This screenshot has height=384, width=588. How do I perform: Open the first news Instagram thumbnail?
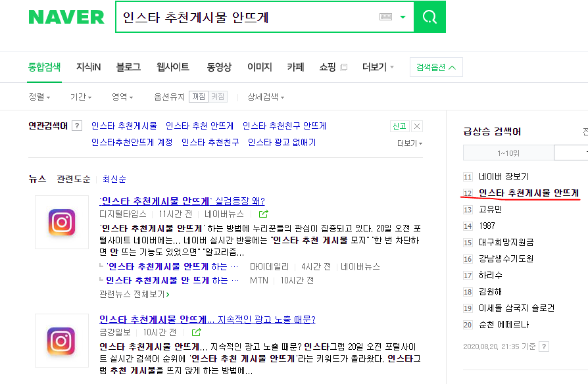pos(62,222)
